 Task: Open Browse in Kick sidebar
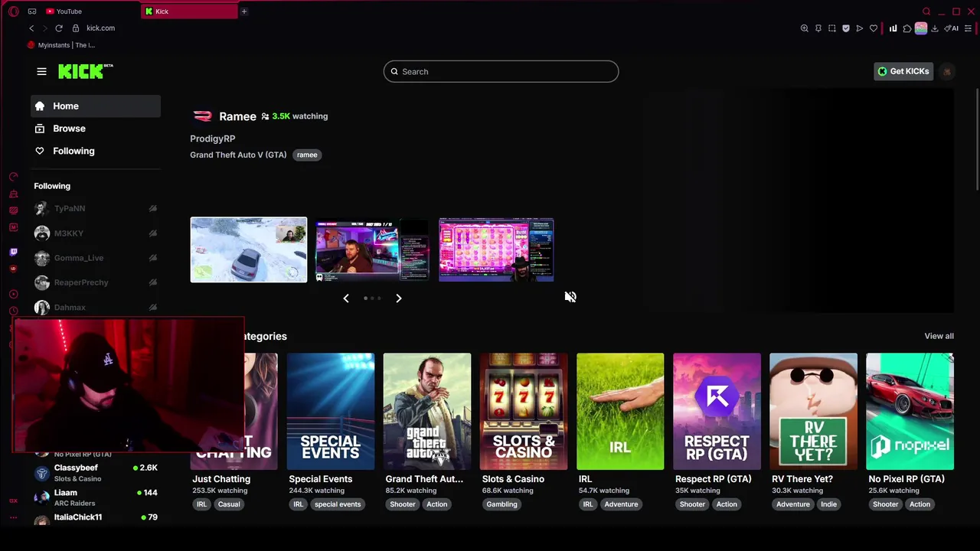point(96,129)
